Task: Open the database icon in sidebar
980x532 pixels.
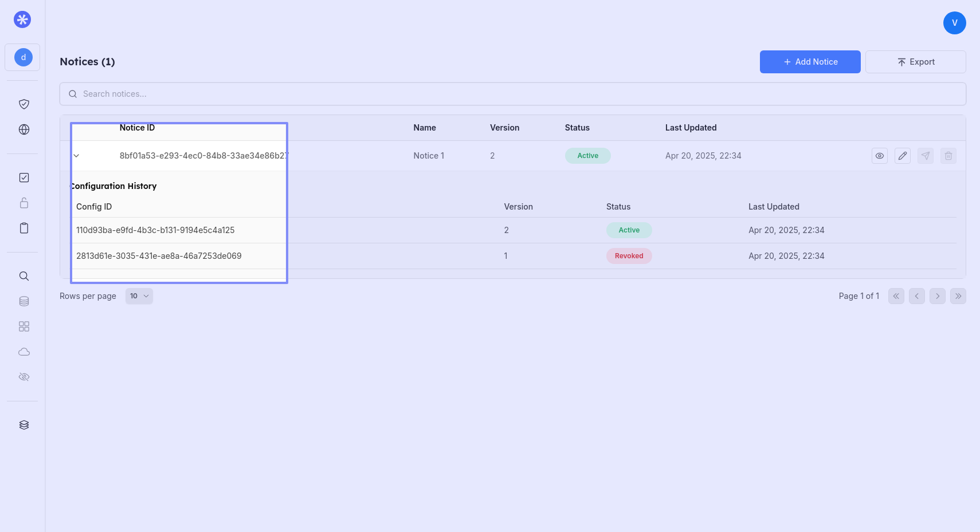Action: pyautogui.click(x=24, y=301)
